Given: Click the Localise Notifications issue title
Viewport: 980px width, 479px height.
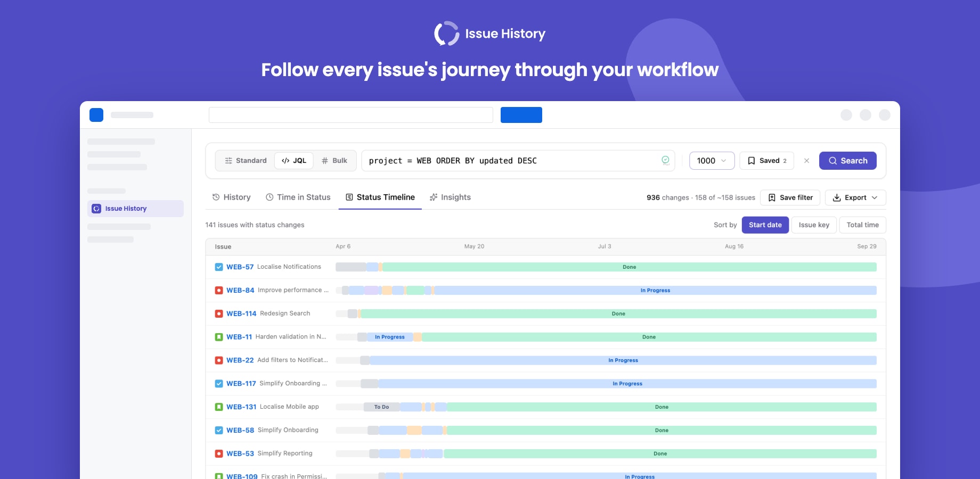Looking at the screenshot, I should tap(289, 267).
